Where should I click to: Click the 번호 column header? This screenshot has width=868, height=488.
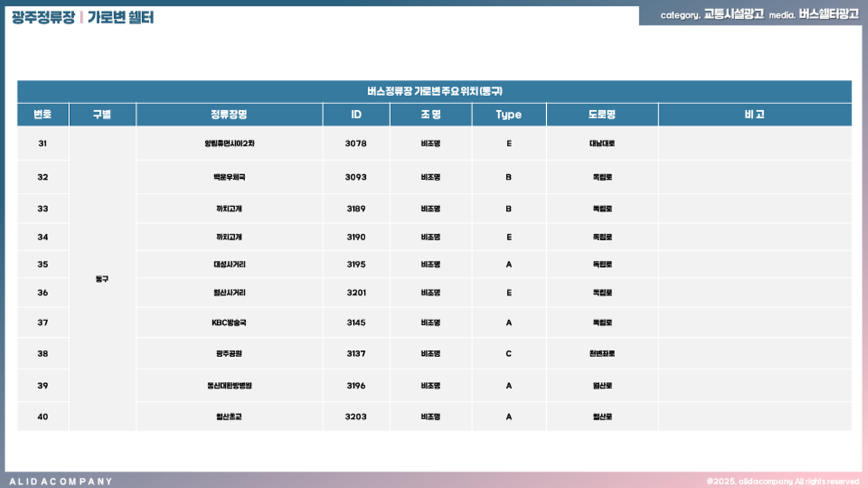pyautogui.click(x=43, y=115)
